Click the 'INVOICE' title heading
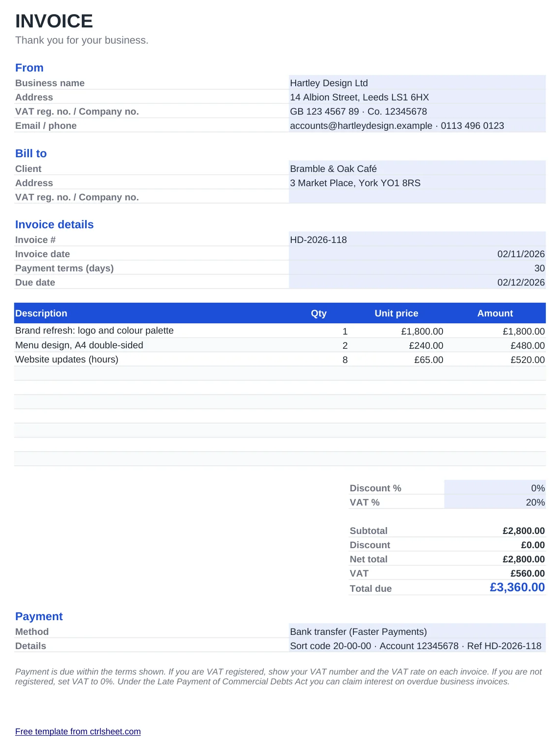The width and height of the screenshot is (560, 750). [x=54, y=21]
